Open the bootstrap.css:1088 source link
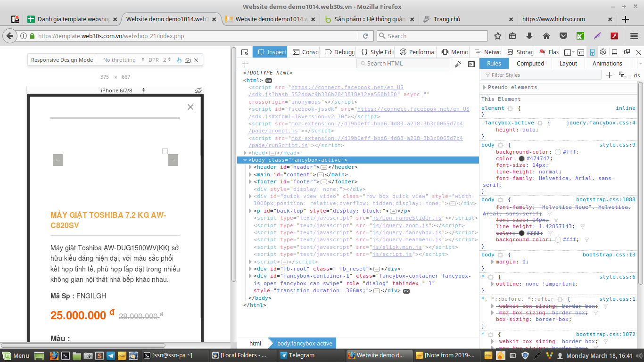The width and height of the screenshot is (644, 362). click(606, 200)
